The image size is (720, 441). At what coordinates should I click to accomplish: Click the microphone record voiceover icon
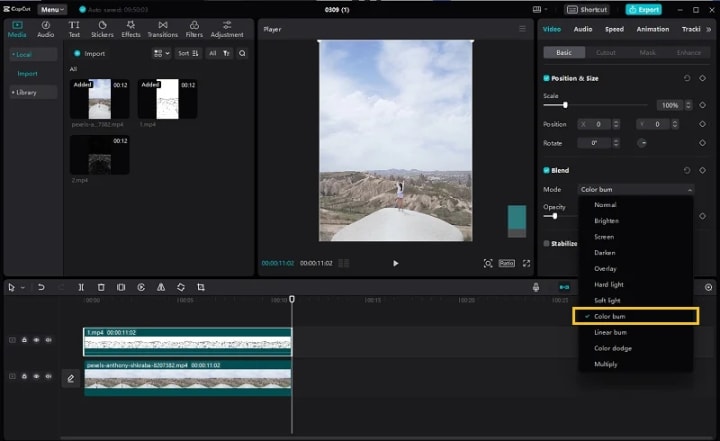[536, 287]
